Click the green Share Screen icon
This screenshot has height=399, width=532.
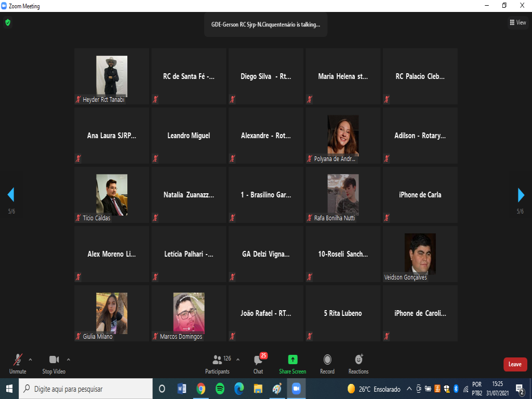[292, 363]
